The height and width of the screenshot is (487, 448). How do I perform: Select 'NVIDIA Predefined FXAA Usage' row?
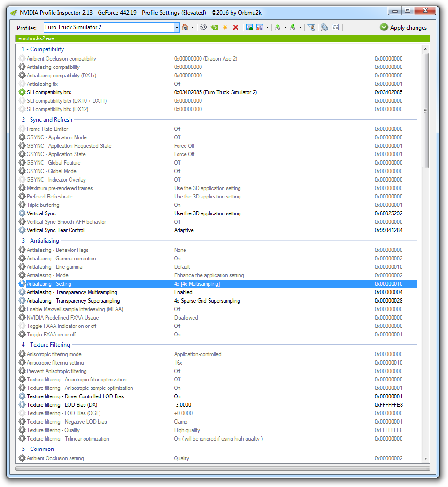(217, 318)
